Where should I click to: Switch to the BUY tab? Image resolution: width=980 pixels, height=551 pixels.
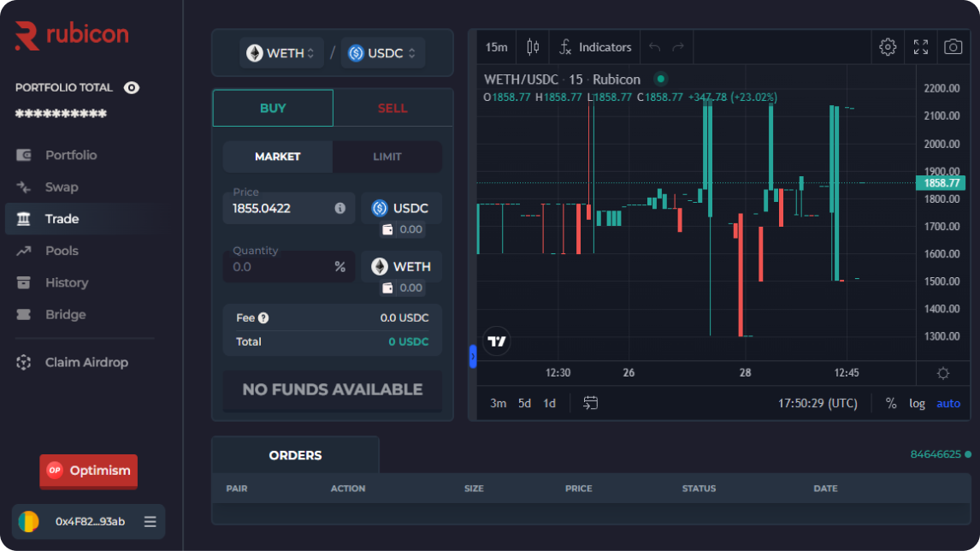point(273,108)
